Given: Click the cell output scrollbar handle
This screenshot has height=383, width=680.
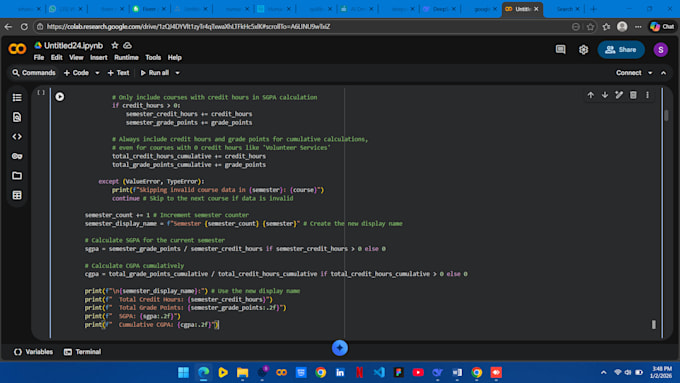Looking at the screenshot, I should 654,324.
